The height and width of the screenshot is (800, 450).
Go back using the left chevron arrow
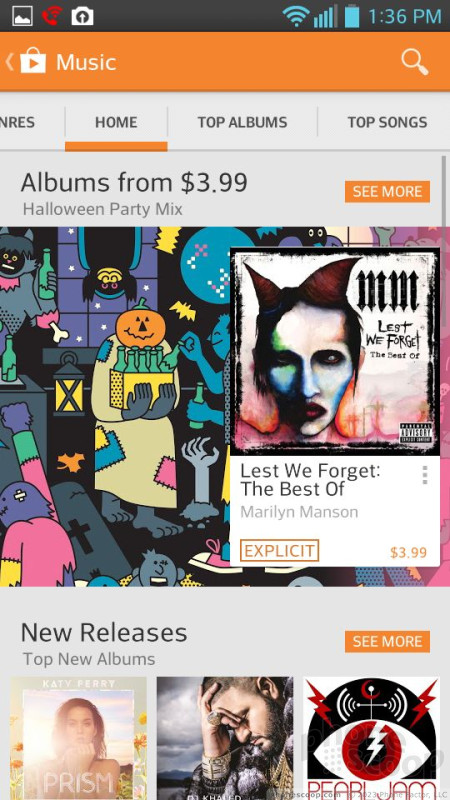coord(9,62)
